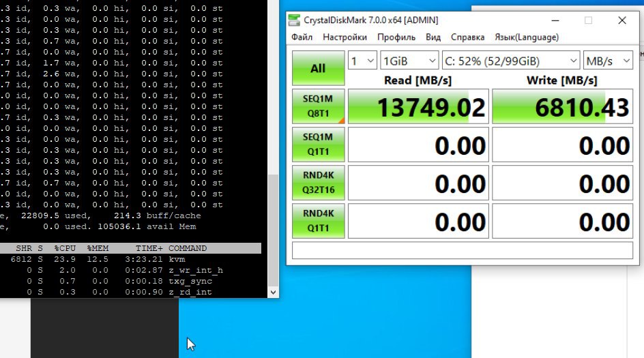The width and height of the screenshot is (644, 358).
Task: Open the Вид menu
Action: click(433, 38)
